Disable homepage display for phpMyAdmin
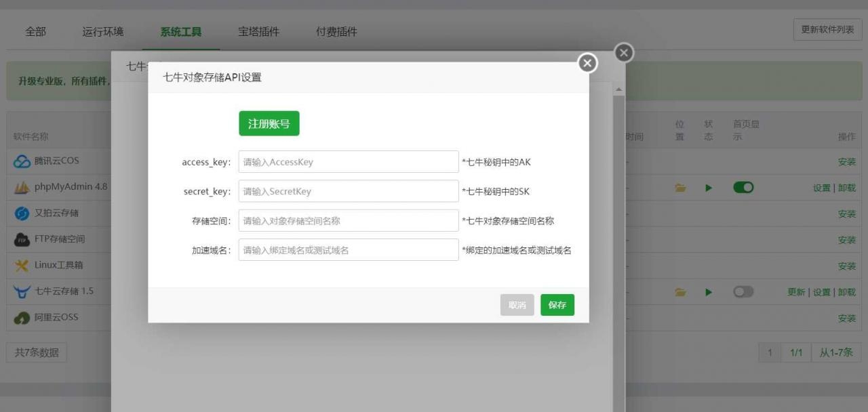 pyautogui.click(x=743, y=188)
